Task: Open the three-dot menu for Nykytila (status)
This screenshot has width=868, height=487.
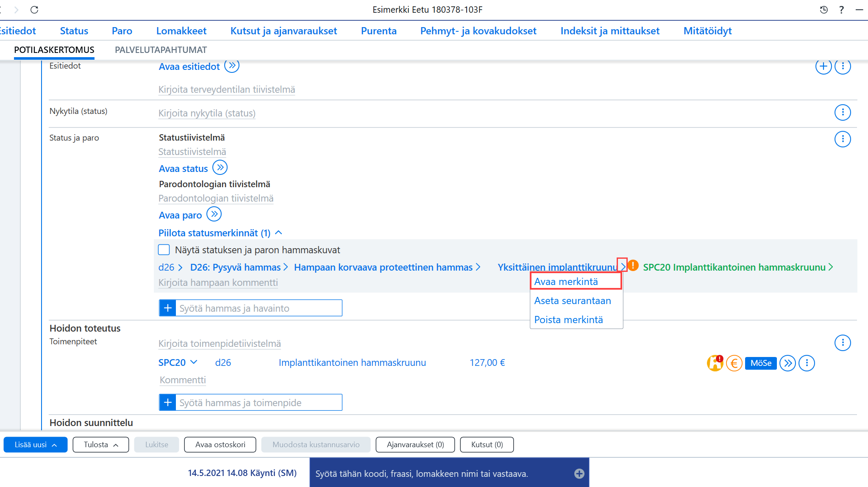Action: point(843,112)
